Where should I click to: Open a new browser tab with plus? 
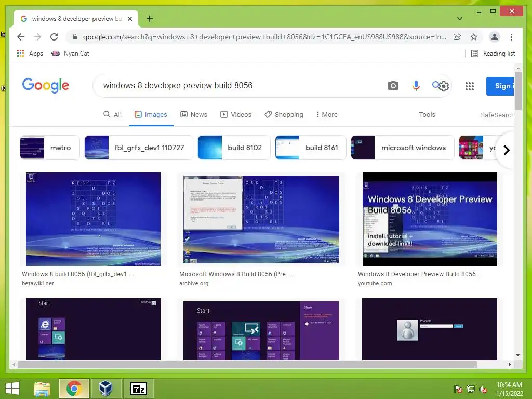tap(149, 19)
